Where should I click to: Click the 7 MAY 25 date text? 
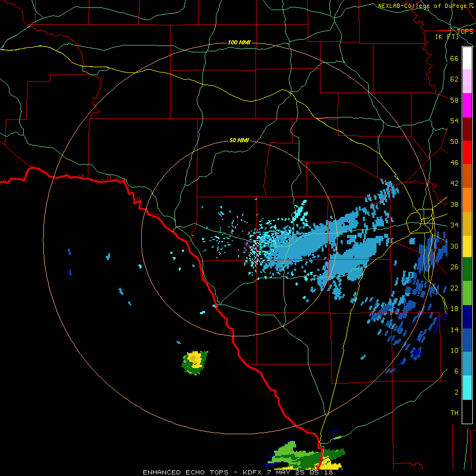click(287, 472)
